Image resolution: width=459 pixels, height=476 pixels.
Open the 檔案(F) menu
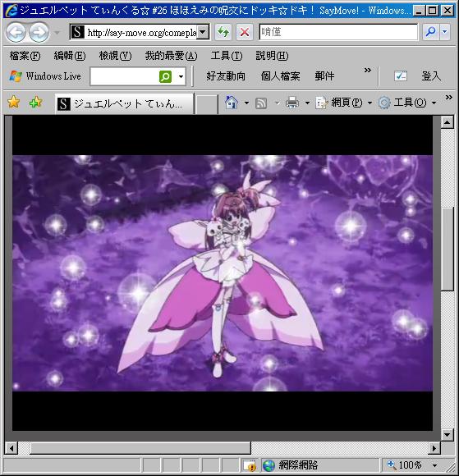[x=25, y=56]
